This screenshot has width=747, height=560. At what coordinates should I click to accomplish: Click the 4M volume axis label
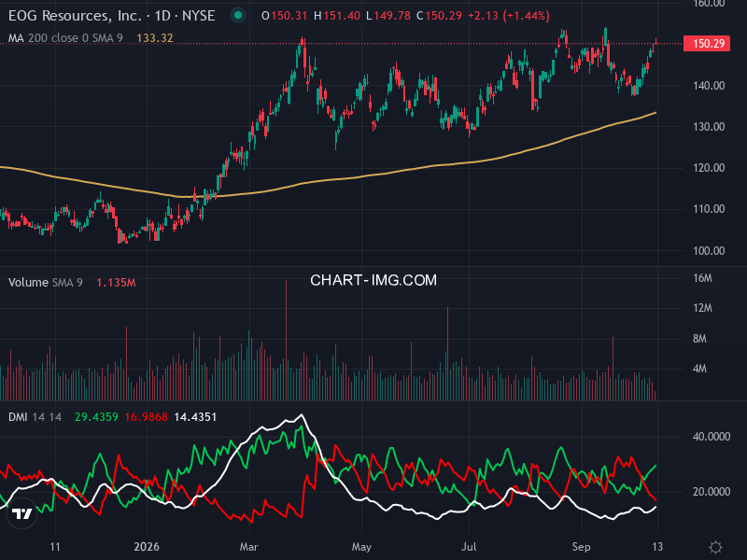(x=699, y=369)
